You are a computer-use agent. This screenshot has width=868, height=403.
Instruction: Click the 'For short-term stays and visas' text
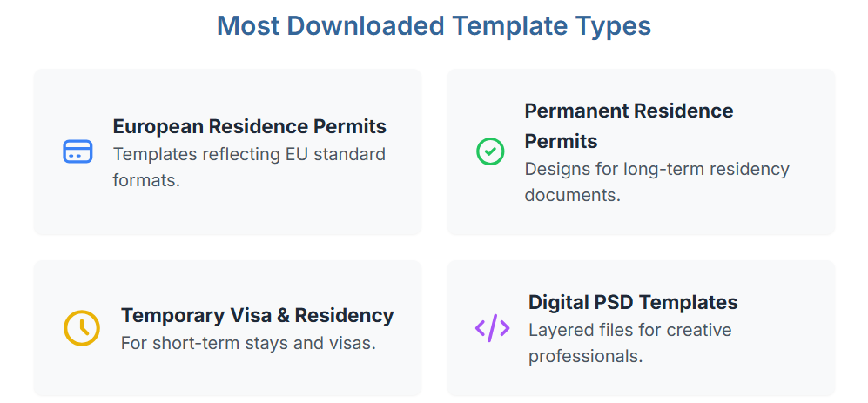pyautogui.click(x=248, y=343)
